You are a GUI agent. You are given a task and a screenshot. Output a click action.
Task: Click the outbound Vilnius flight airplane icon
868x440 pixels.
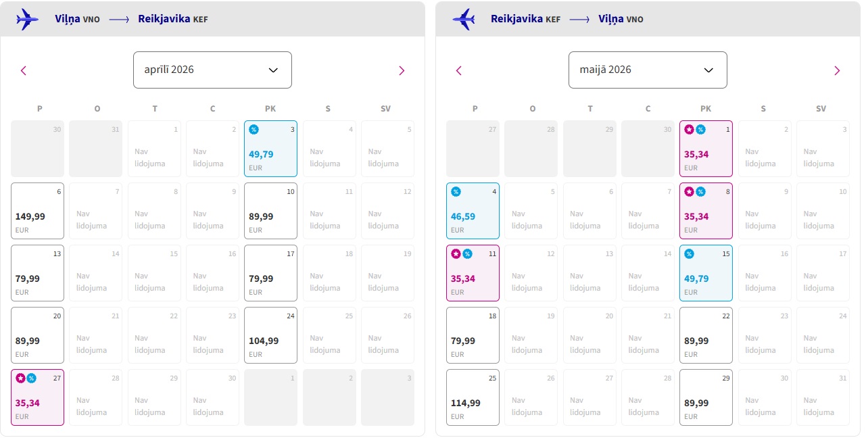(x=27, y=19)
